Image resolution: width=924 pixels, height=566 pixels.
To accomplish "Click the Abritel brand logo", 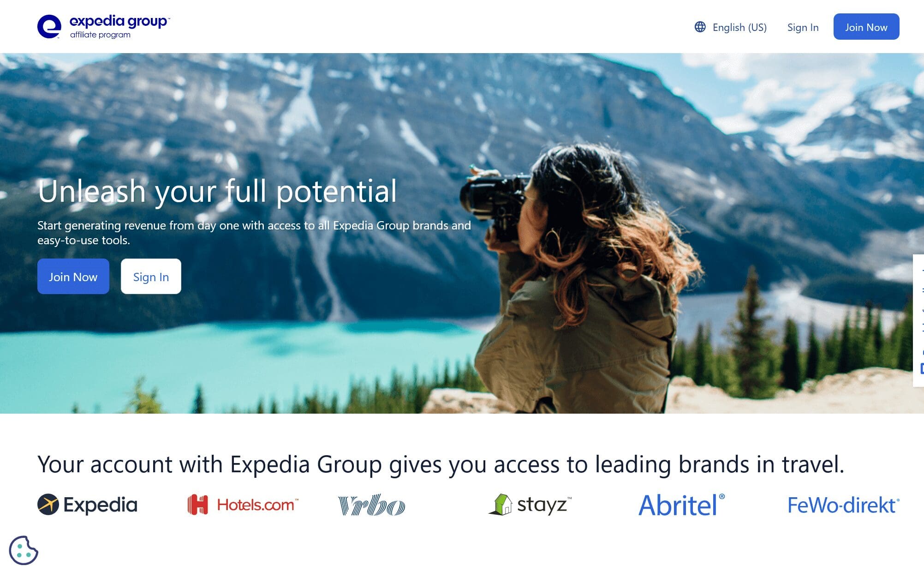I will pyautogui.click(x=681, y=505).
